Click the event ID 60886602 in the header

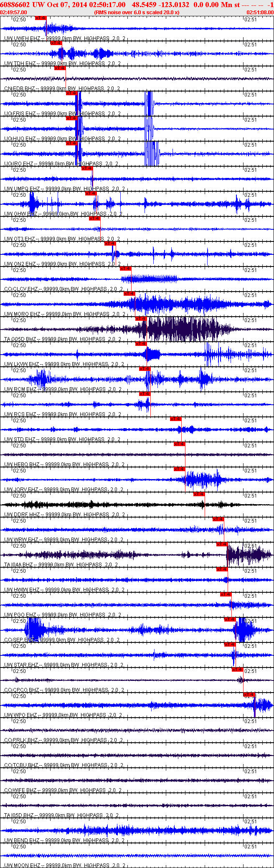pyautogui.click(x=15, y=5)
